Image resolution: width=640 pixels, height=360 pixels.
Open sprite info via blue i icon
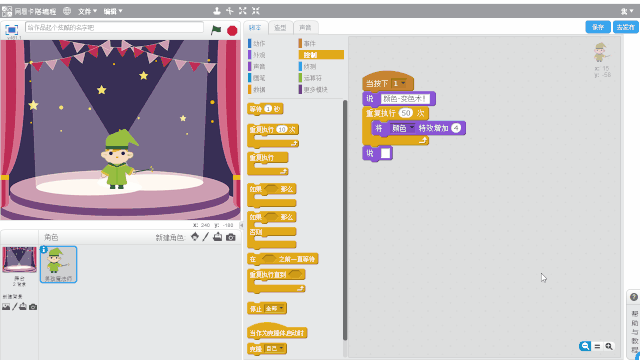coord(44,249)
